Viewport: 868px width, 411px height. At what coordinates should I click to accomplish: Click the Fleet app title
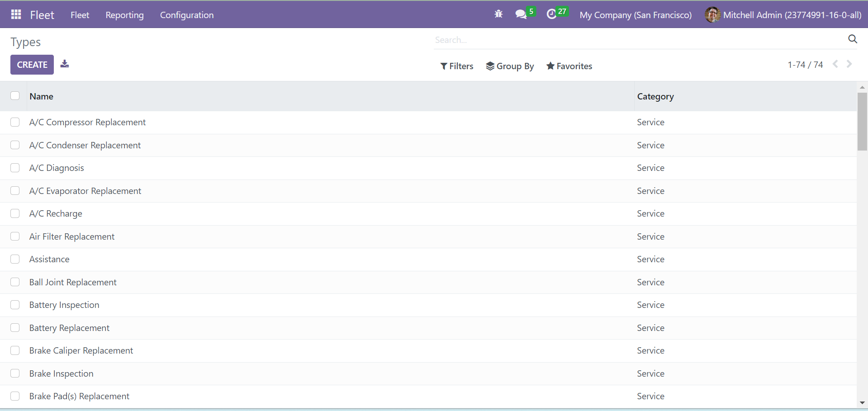[x=42, y=15]
